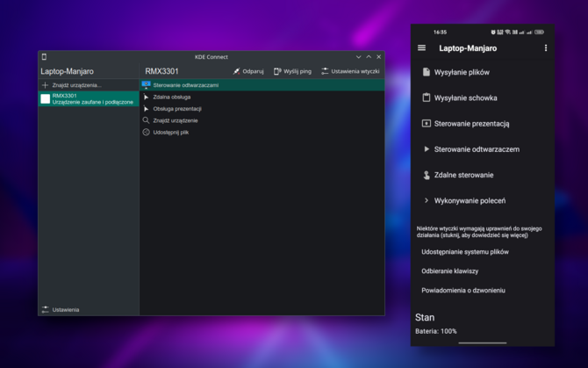Viewport: 588px width, 368px height.
Task: Tap Wysyłanie plików on phone
Action: [x=483, y=72]
